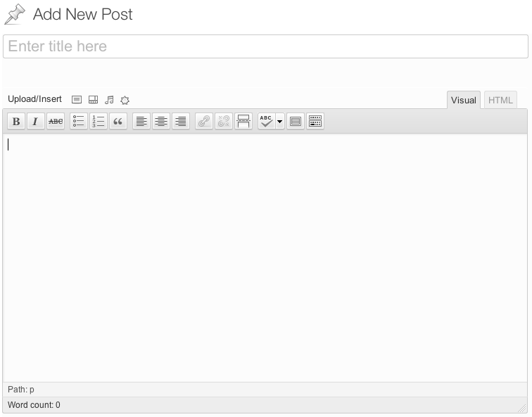
Task: Align text to the right
Action: tap(181, 122)
